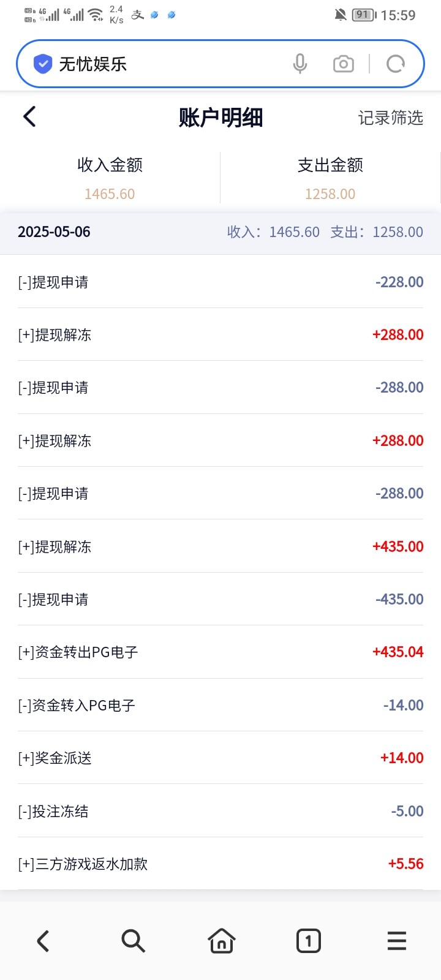Select the 收入金额 income summary

tap(110, 178)
